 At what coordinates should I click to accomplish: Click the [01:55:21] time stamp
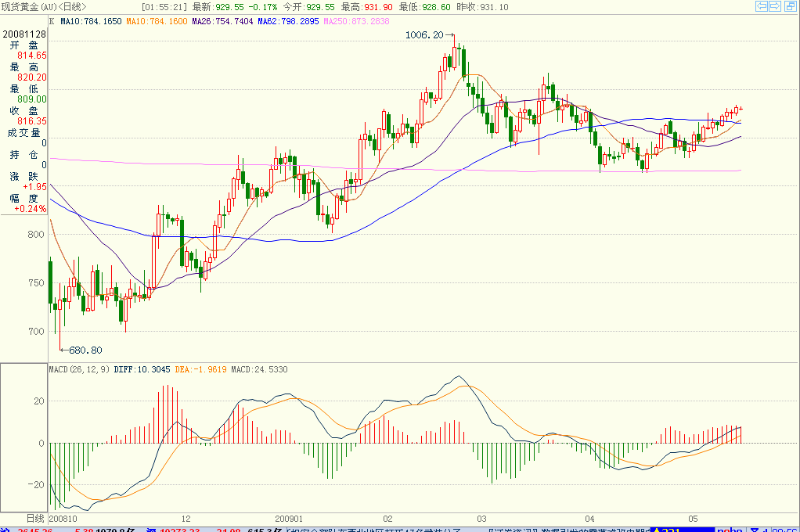[164, 7]
